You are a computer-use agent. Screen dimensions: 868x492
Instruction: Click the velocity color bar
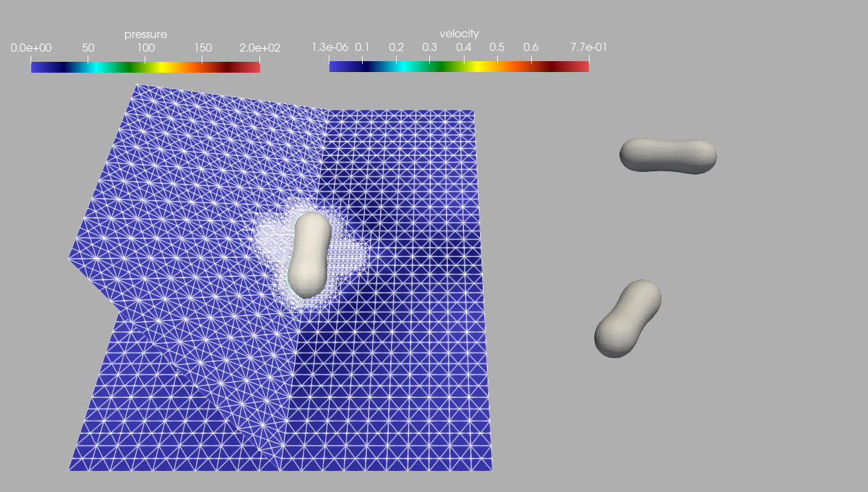coord(459,66)
